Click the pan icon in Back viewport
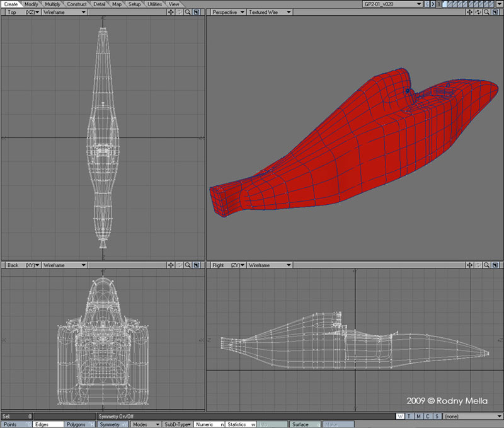The height and width of the screenshot is (428, 504). 171,265
